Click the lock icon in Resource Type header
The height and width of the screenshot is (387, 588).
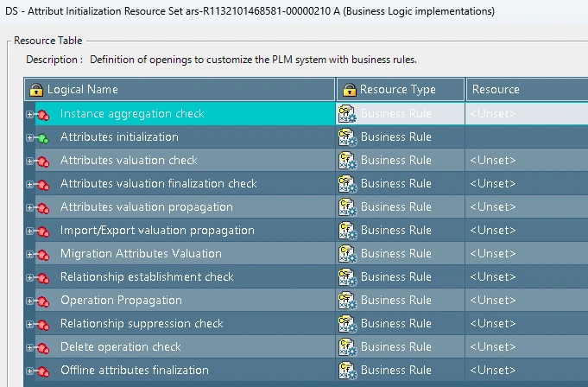click(349, 90)
